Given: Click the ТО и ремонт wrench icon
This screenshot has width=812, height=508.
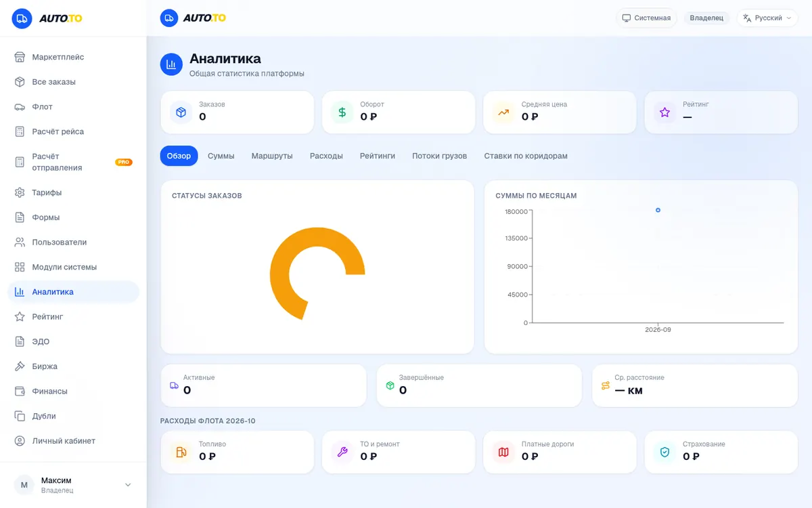Looking at the screenshot, I should coord(342,452).
